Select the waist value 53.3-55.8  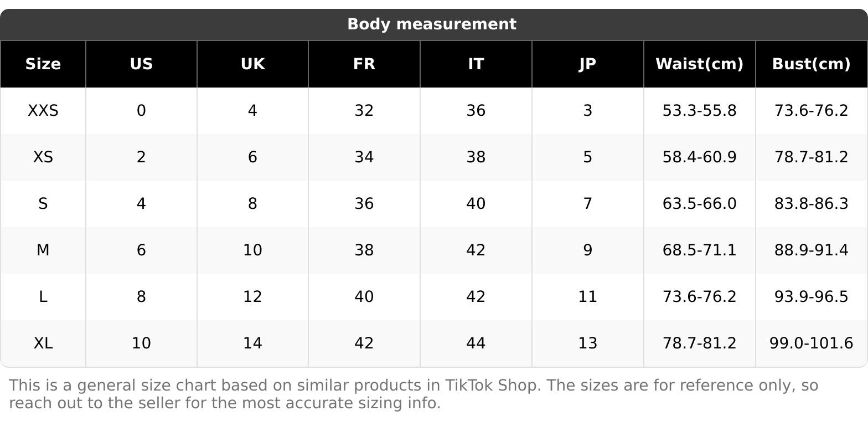699,111
